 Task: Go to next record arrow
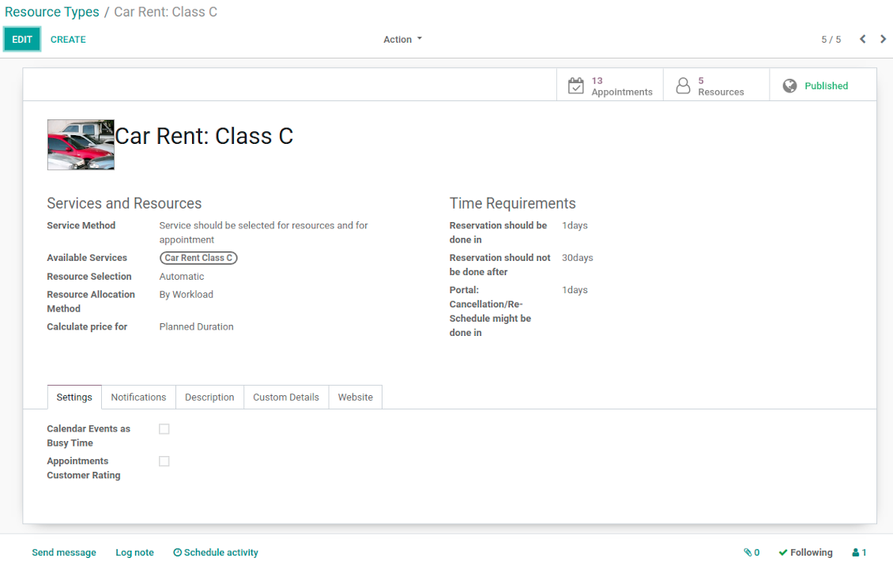coord(883,40)
